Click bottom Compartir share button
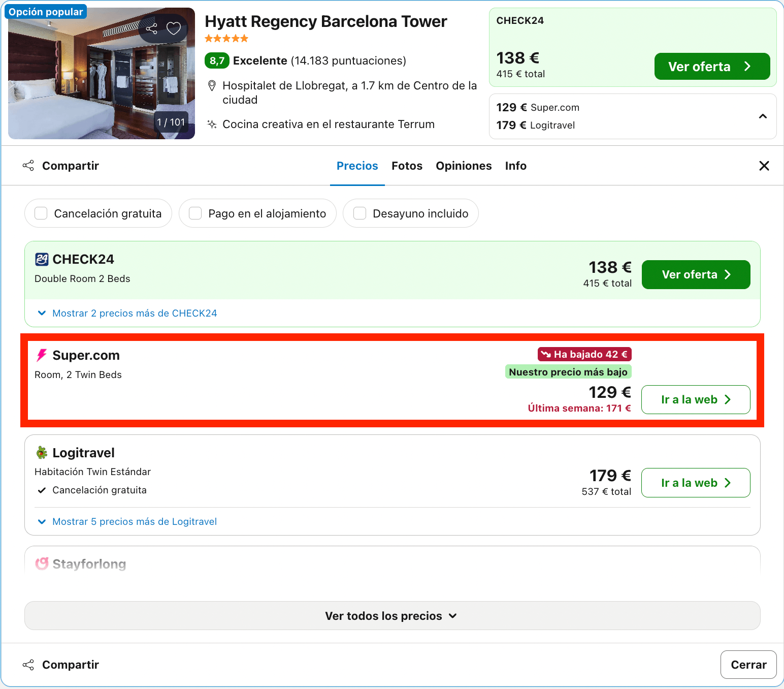The width and height of the screenshot is (784, 689). pos(60,665)
